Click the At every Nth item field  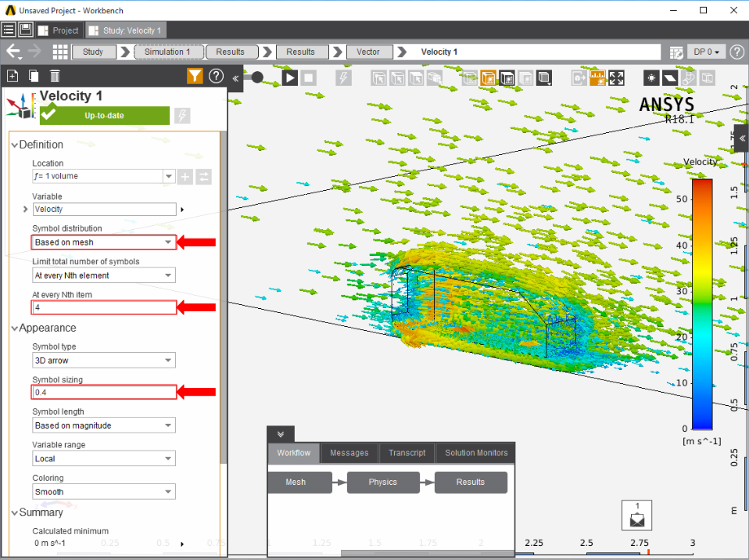[x=104, y=307]
